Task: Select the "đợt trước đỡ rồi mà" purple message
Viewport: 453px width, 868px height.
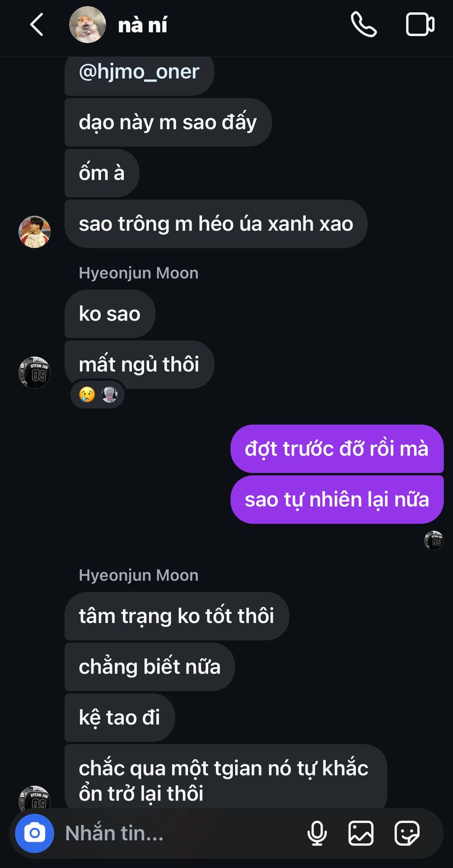Action: click(x=337, y=448)
